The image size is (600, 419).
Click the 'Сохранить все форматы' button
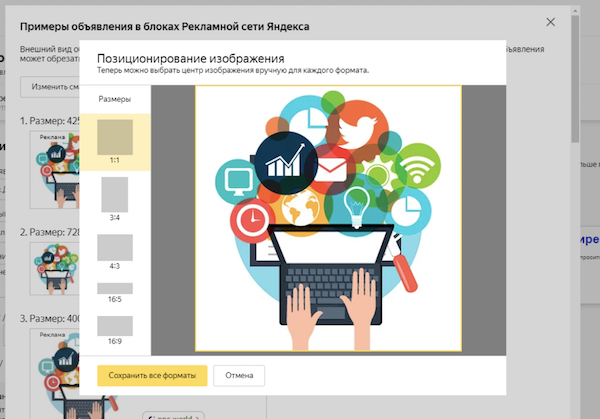[152, 375]
